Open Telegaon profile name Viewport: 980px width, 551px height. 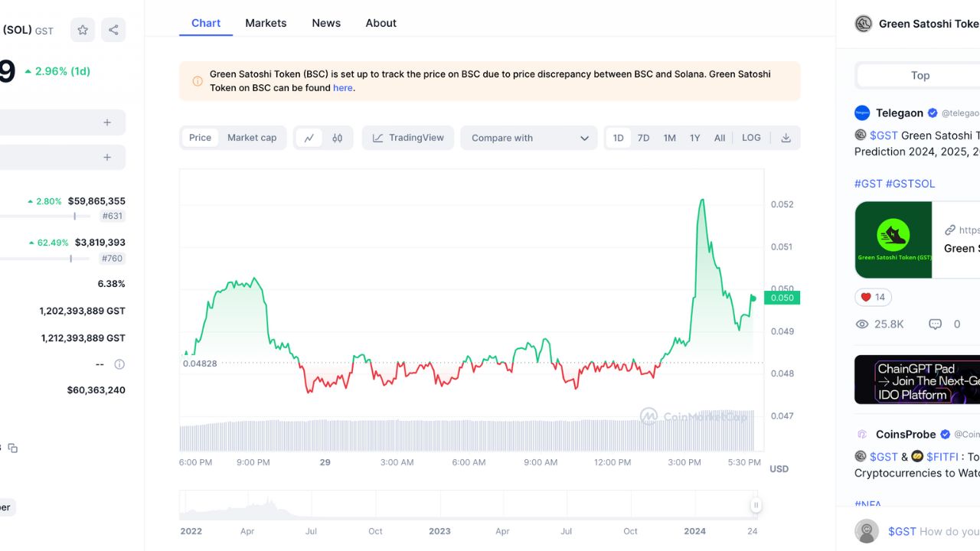pos(900,113)
